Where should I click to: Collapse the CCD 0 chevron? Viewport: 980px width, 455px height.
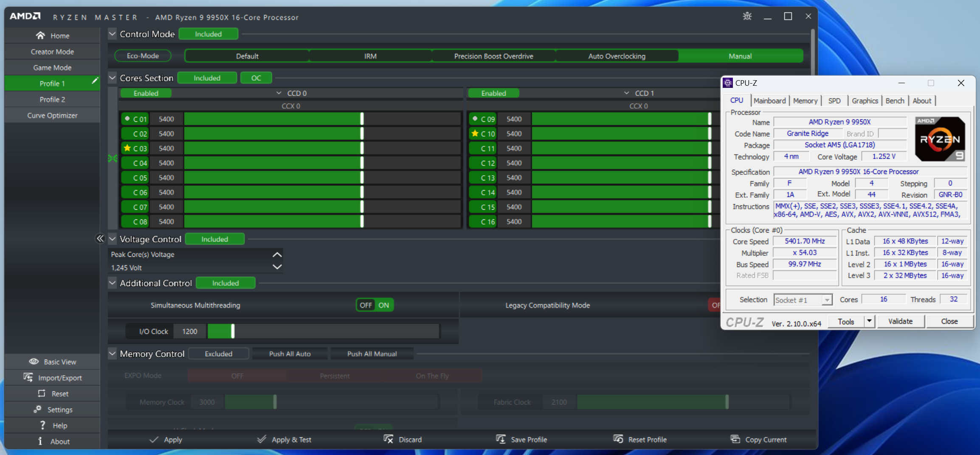279,93
